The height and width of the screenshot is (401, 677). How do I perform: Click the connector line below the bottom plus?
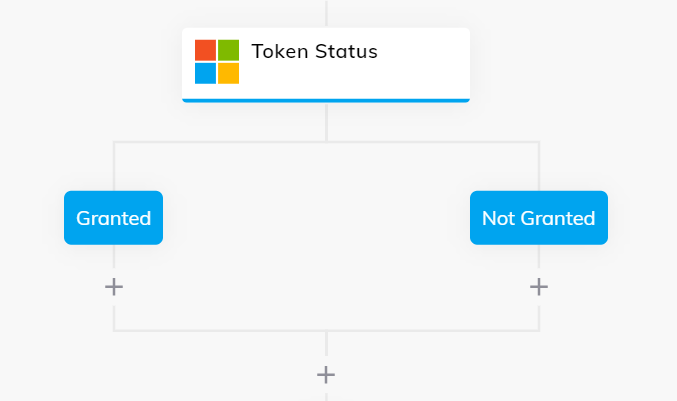[326, 397]
